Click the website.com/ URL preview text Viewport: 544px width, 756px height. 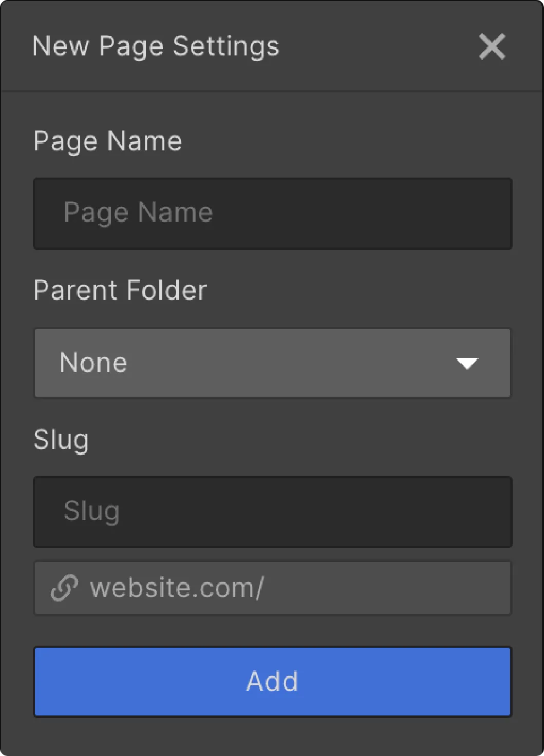point(177,588)
